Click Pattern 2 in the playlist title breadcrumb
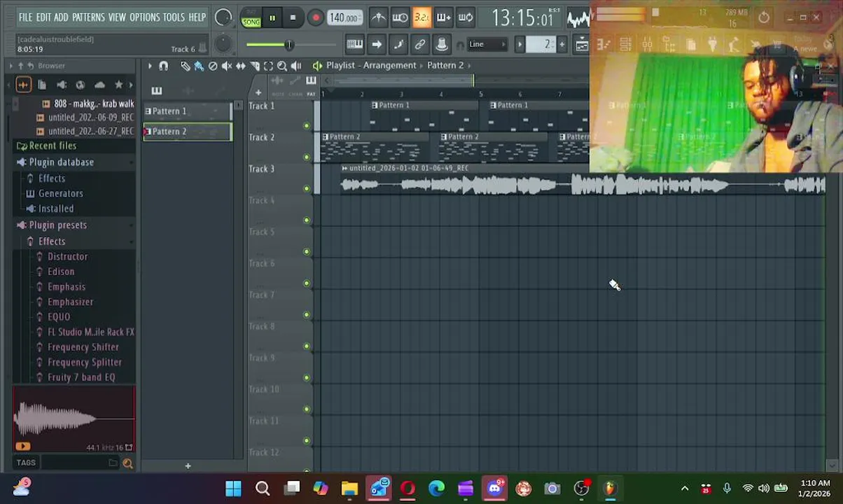 click(446, 65)
